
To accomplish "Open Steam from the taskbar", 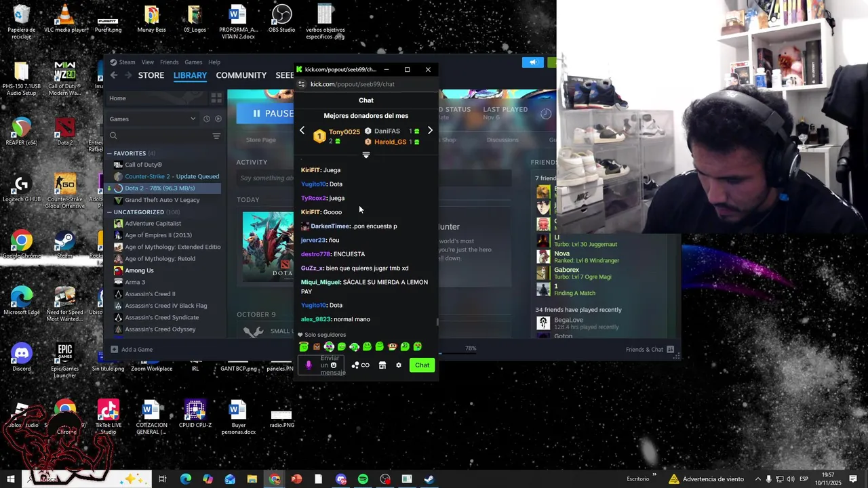I will point(429,479).
